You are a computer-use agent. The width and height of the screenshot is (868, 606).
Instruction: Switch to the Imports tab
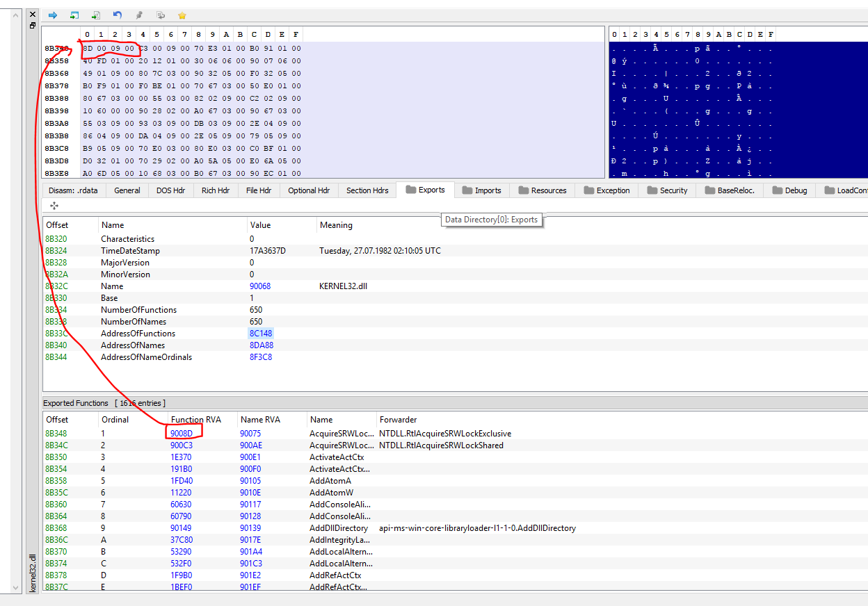point(481,190)
